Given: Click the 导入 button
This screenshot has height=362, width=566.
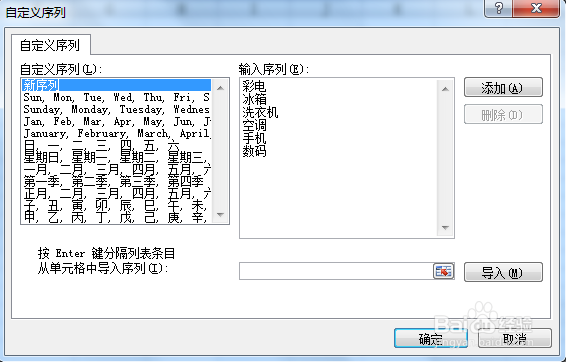Looking at the screenshot, I should click(503, 272).
